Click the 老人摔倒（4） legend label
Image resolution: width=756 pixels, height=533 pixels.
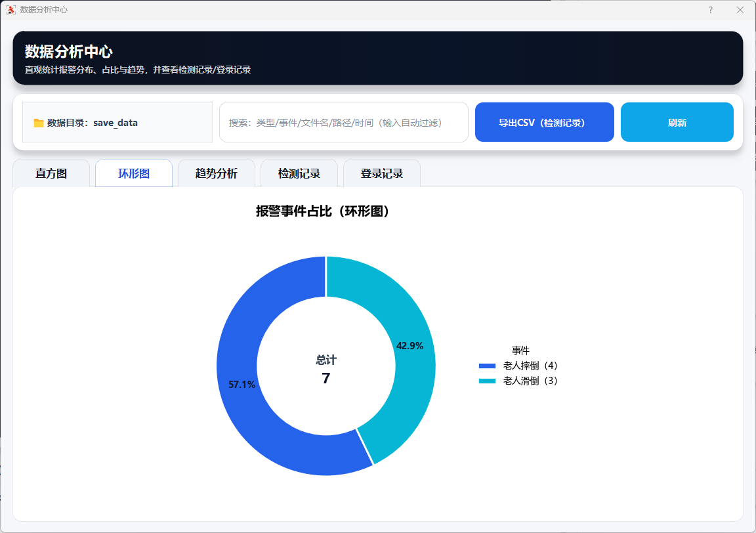click(x=530, y=366)
